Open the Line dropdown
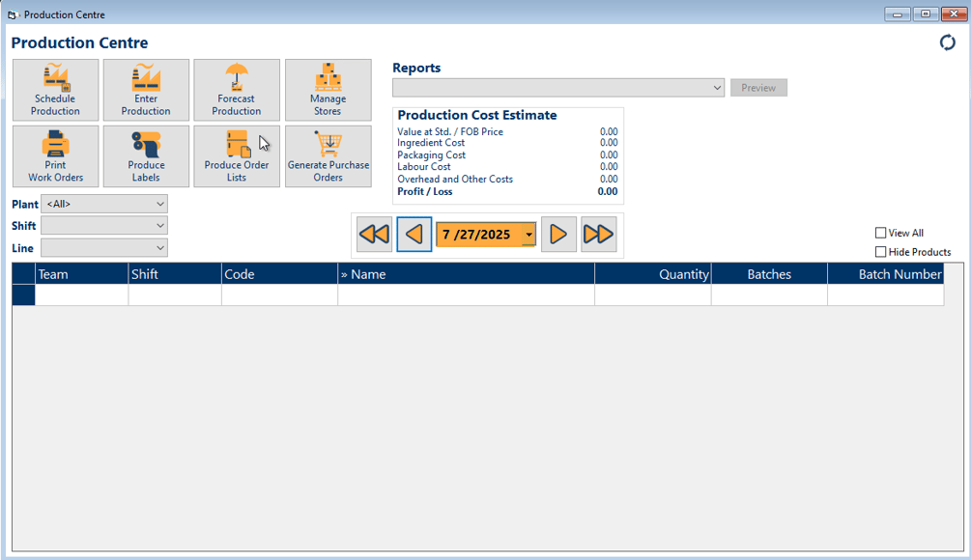The width and height of the screenshot is (971, 560). tap(104, 248)
